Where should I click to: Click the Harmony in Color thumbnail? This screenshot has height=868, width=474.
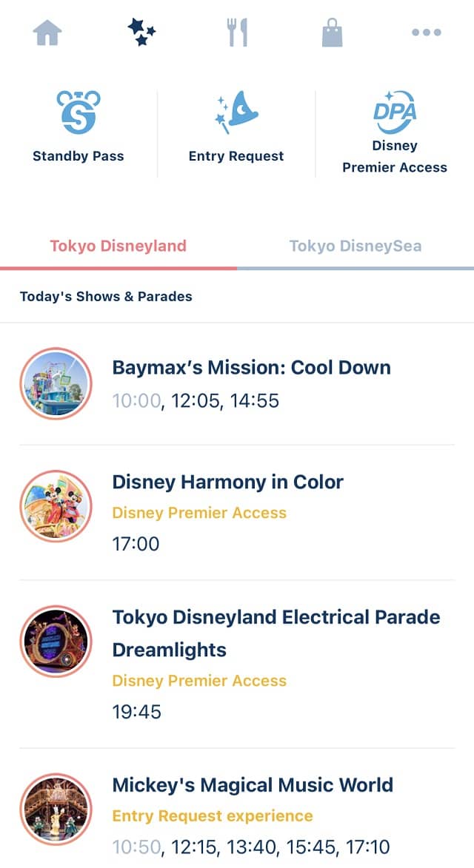[56, 506]
